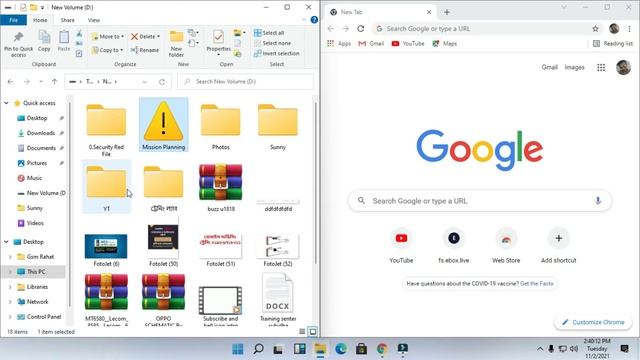Viewport: 640px width, 360px height.
Task: Collapse the Desktop tree node
Action: (6, 242)
